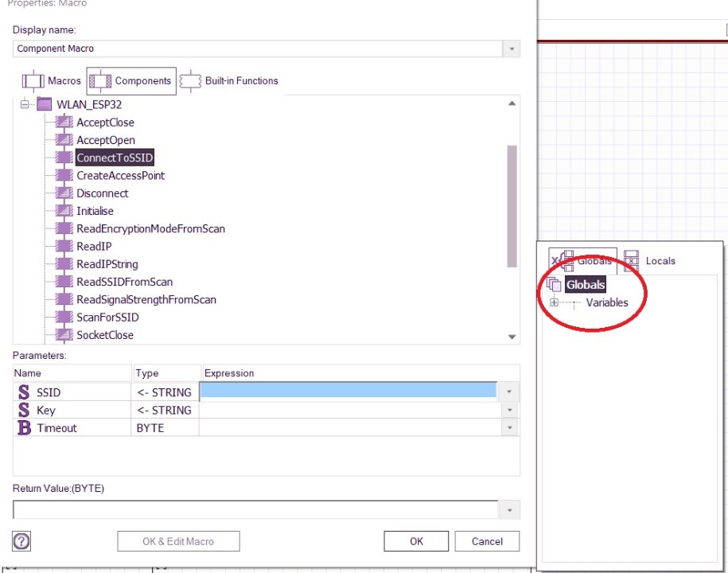The image size is (728, 573).
Task: Click the Key string parameter icon
Action: (x=24, y=411)
